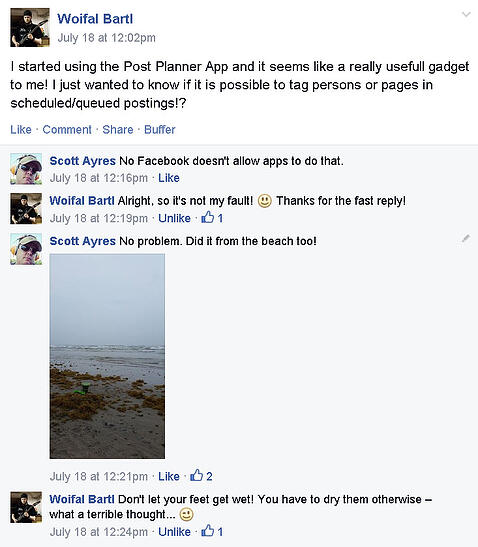Unlike the 'Alright, so it's not my fault' comment
This screenshot has height=547, width=478.
tap(174, 218)
